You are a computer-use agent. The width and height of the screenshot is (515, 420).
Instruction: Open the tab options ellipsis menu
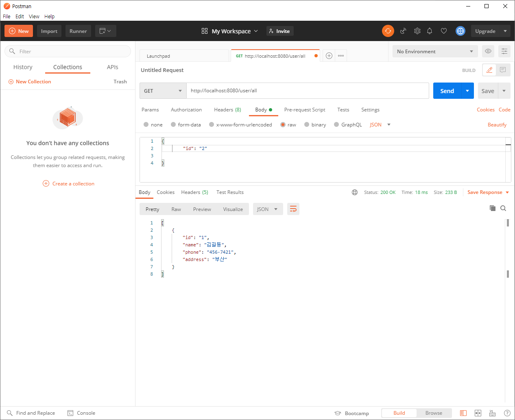[x=341, y=56]
